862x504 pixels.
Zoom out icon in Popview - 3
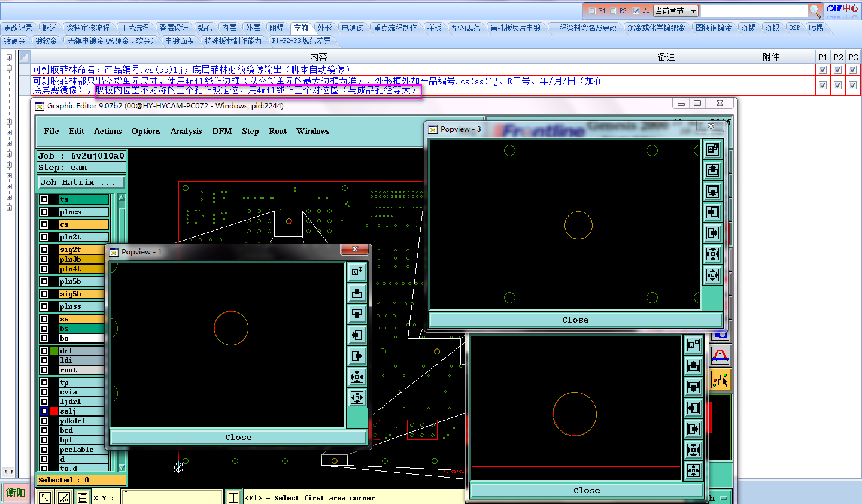click(712, 275)
